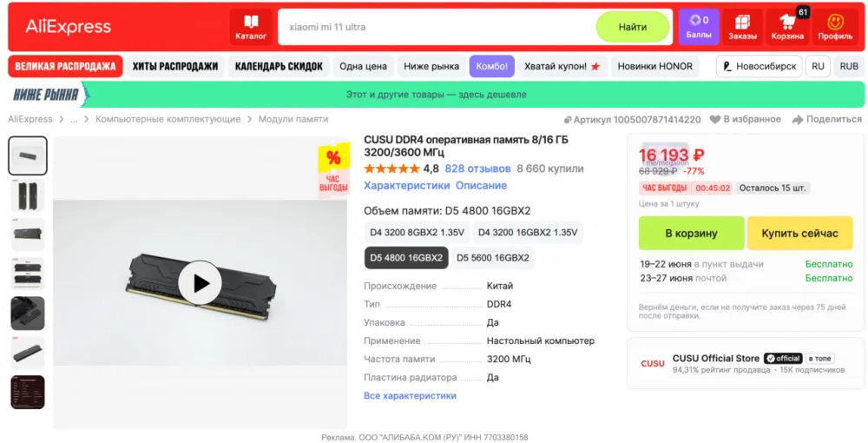Open the RUB currency selector

[849, 66]
